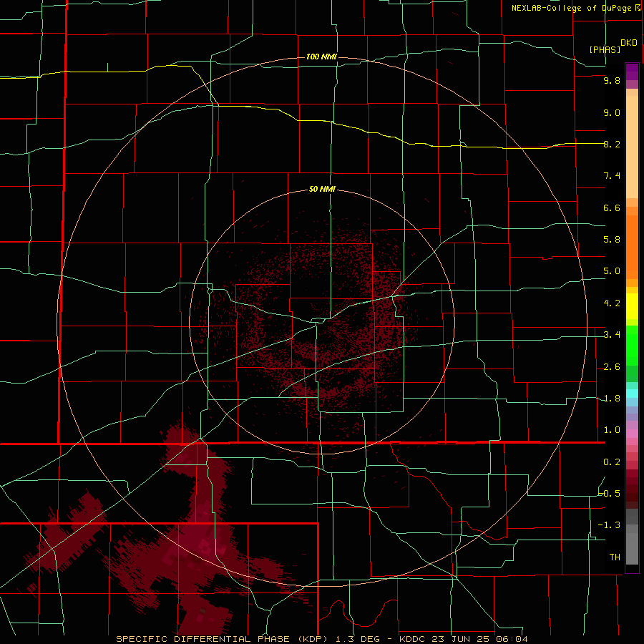
Task: Pick the cyan color bar segment
Action: (x=632, y=394)
